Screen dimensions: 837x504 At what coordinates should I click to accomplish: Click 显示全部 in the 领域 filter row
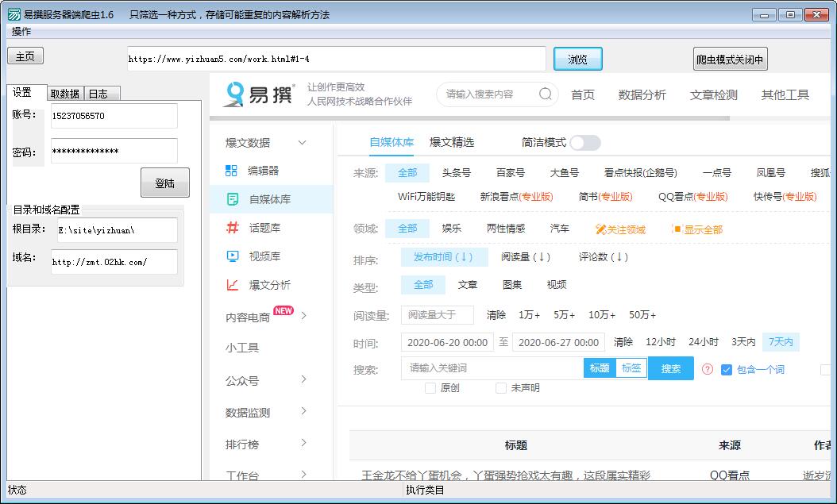(x=696, y=229)
